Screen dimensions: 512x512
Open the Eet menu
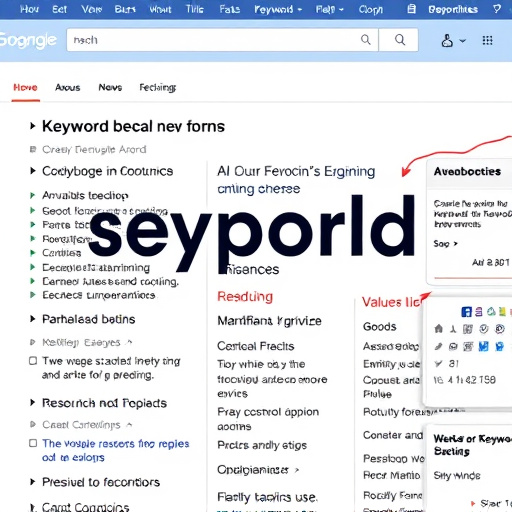[59, 9]
